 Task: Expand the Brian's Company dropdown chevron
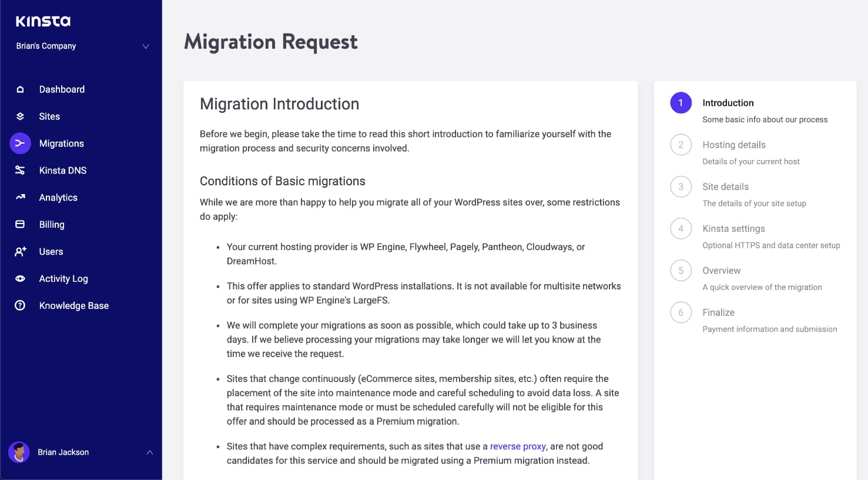146,46
